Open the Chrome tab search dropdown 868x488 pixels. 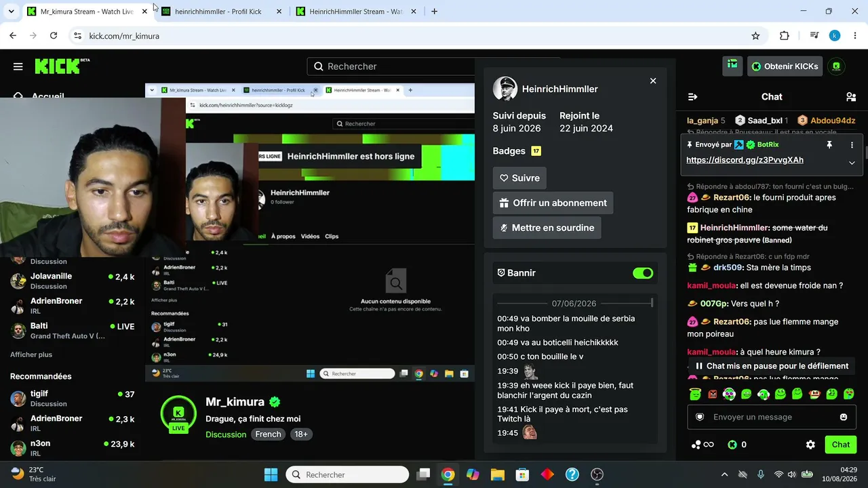click(11, 12)
